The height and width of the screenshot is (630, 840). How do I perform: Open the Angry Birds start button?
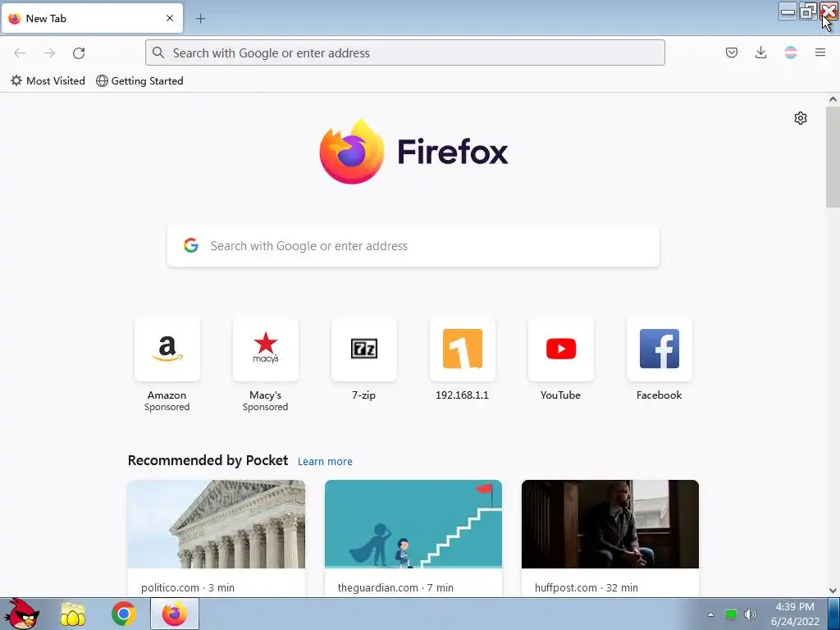pos(21,614)
